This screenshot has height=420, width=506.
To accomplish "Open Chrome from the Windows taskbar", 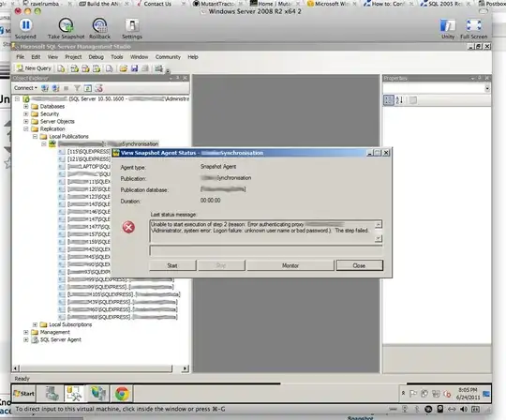I will (122, 394).
